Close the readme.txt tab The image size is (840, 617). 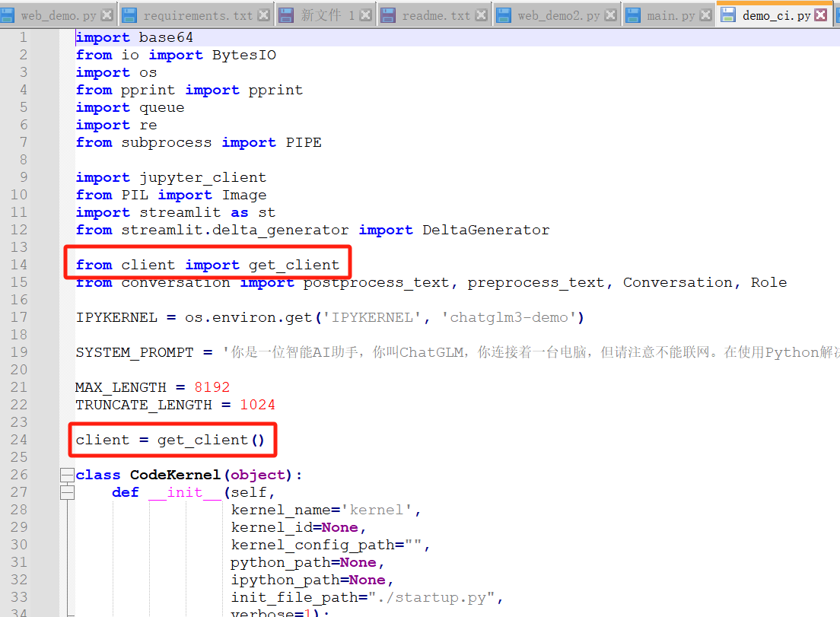click(482, 15)
